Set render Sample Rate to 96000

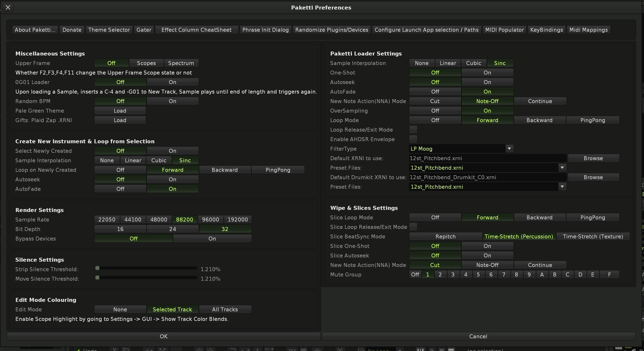point(210,219)
